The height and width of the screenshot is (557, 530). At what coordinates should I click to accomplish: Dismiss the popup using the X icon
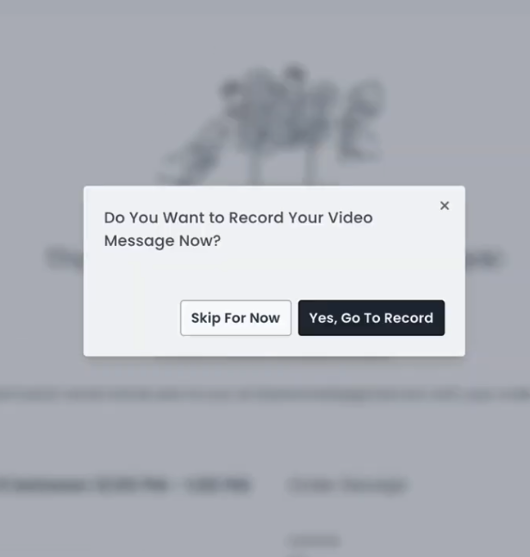(x=444, y=206)
